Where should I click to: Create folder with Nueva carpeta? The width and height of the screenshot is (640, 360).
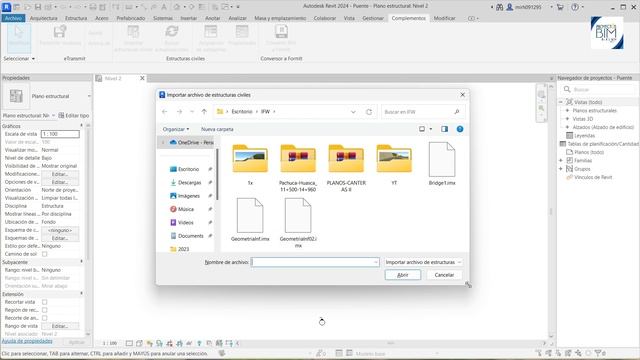217,129
